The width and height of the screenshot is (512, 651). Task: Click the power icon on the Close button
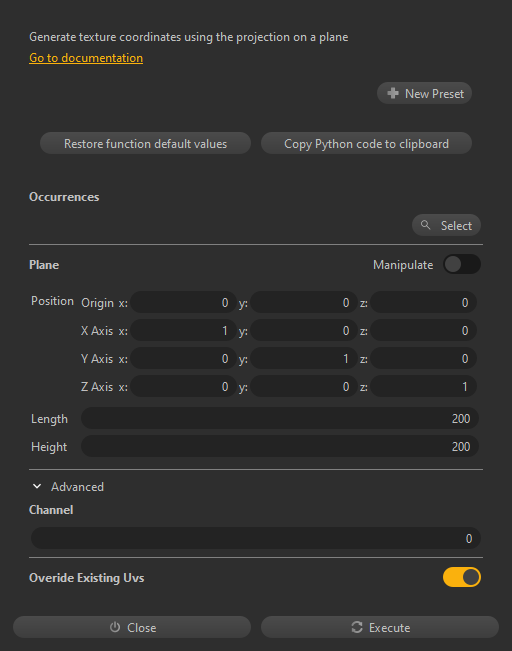(x=115, y=627)
